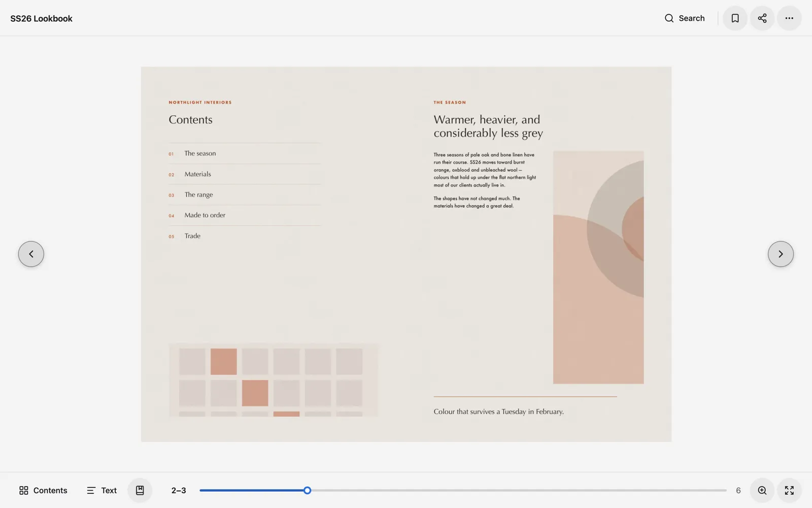The width and height of the screenshot is (812, 508).
Task: Click the total page count 6
Action: 738,490
